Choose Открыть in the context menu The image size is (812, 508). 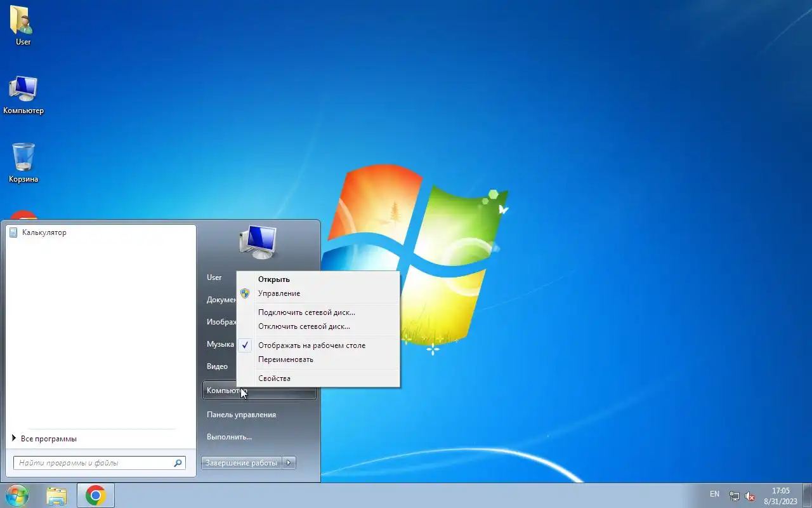pyautogui.click(x=318, y=279)
